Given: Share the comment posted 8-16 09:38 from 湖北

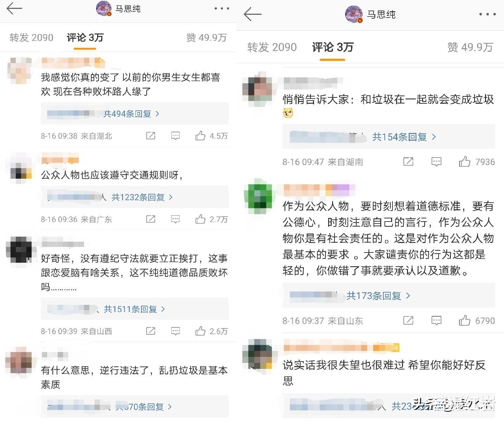Looking at the screenshot, I should [151, 136].
